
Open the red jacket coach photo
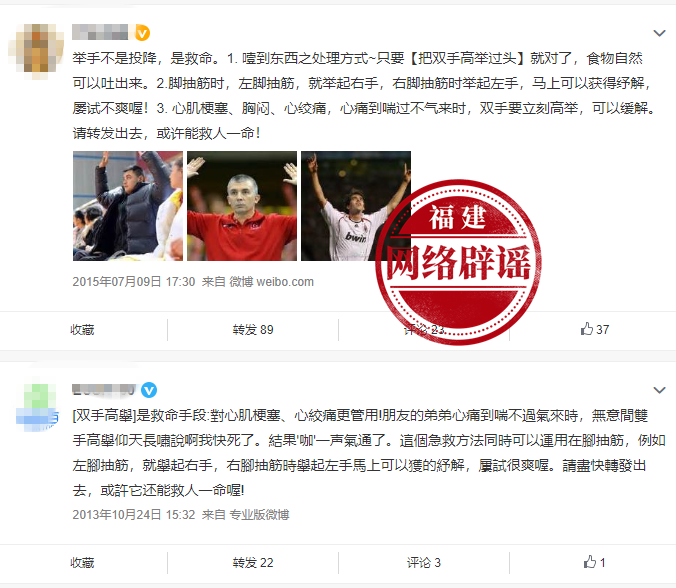pos(242,206)
